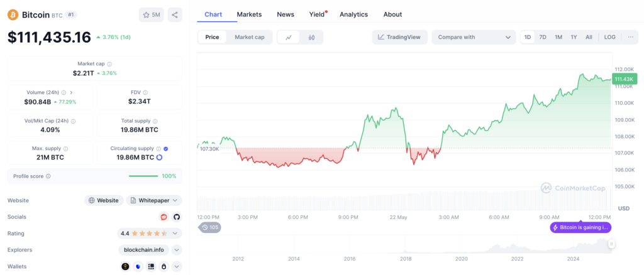Switch chart to Market cap view

pos(249,37)
